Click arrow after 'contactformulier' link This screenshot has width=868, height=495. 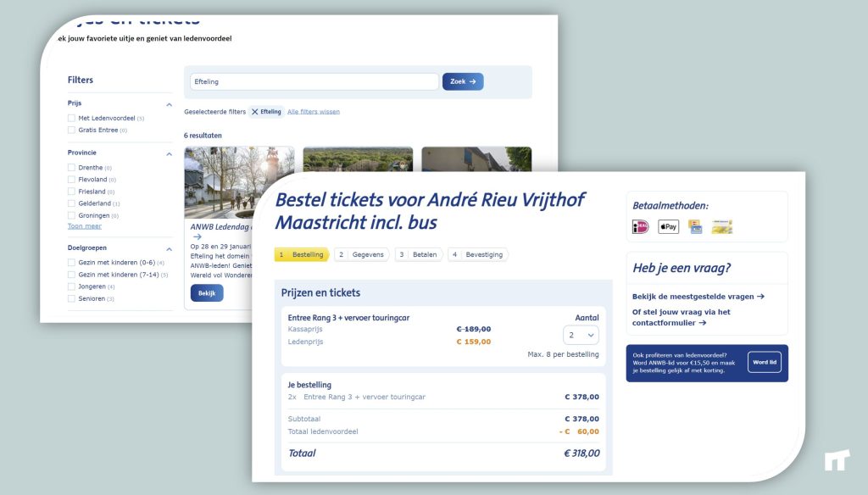(x=703, y=323)
